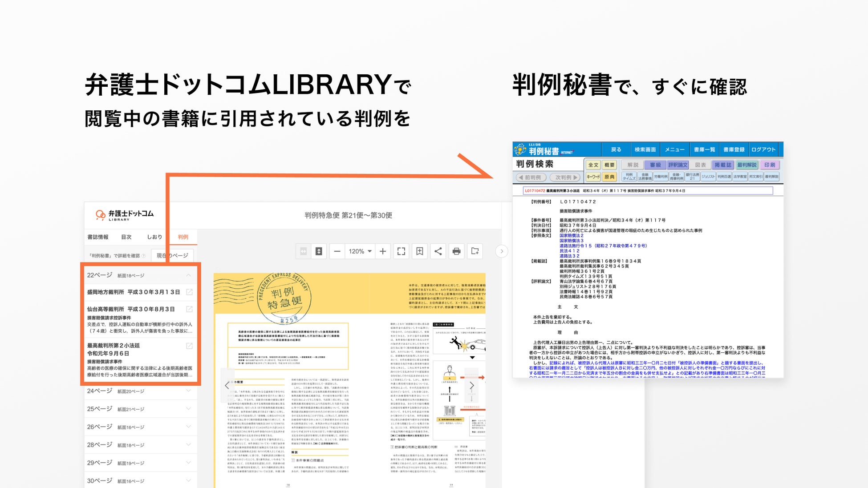
Task: Print the document with the printer icon
Action: point(456,251)
